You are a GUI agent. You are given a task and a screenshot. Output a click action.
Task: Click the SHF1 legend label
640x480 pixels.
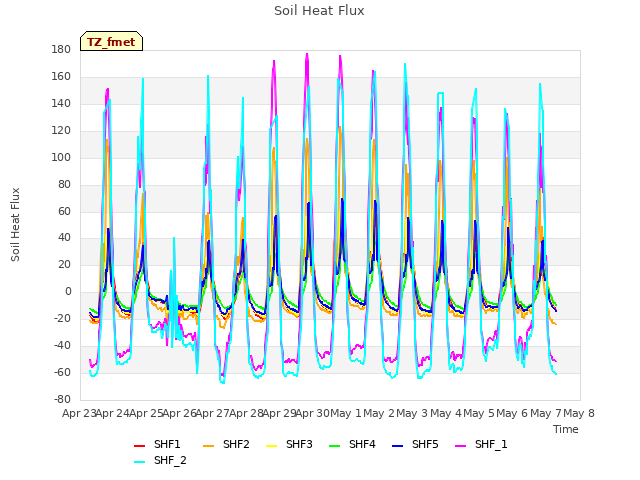(167, 444)
